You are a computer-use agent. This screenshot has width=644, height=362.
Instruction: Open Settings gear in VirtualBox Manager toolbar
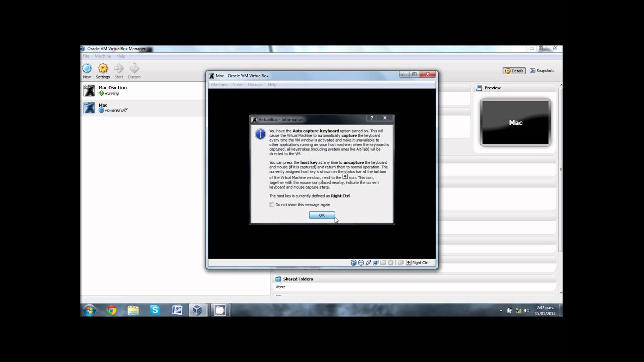[x=103, y=71]
